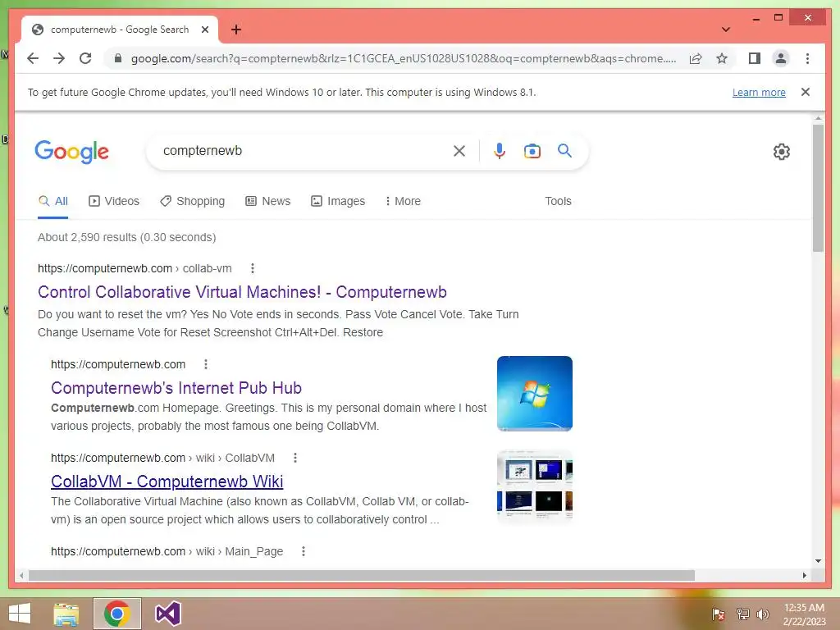Open tab search dropdown arrow

click(726, 30)
